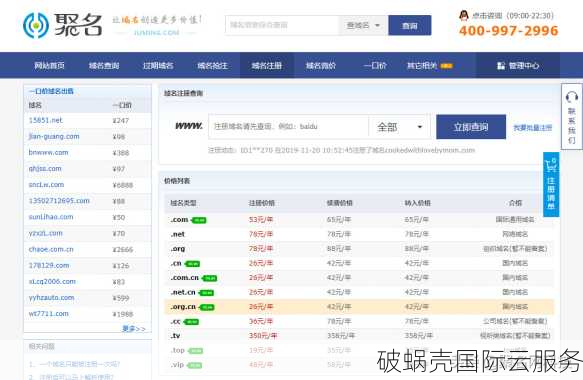
Task: Click the .org domain type cell
Action: (178, 249)
